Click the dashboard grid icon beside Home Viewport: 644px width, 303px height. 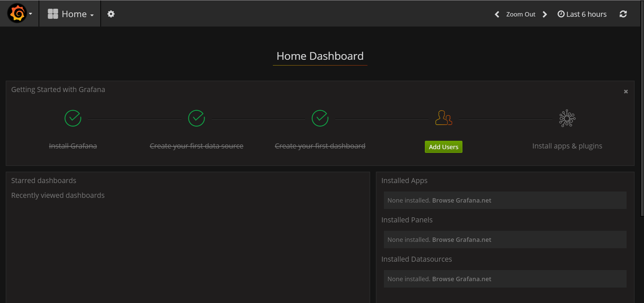[53, 14]
